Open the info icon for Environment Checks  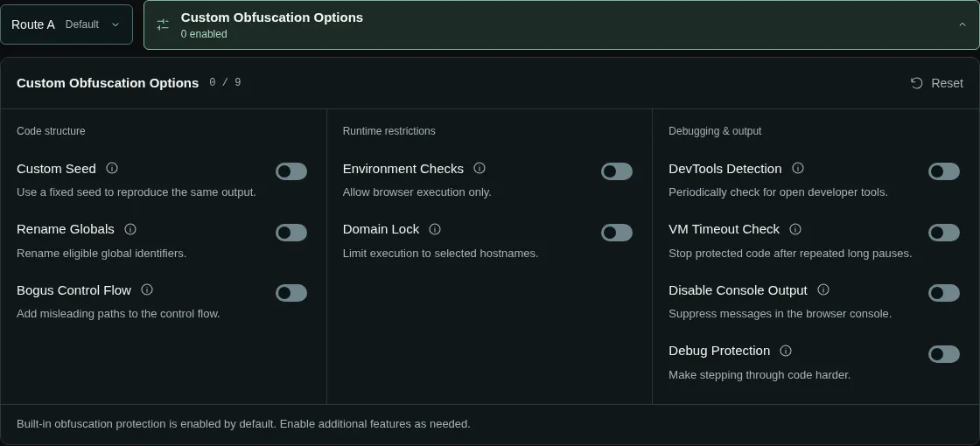pos(479,168)
